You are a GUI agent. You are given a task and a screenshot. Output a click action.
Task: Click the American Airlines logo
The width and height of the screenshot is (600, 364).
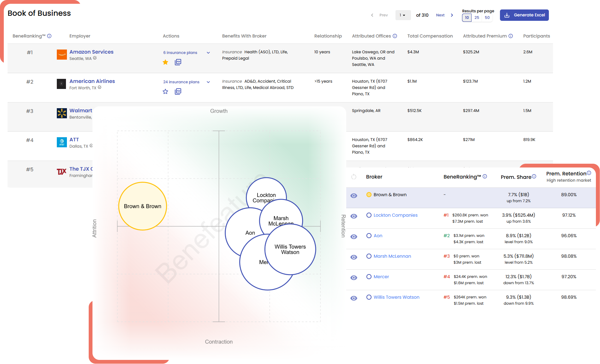coord(62,84)
